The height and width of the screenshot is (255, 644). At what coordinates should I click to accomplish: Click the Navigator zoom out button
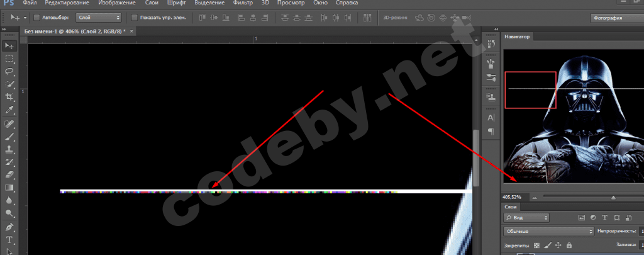[535, 198]
